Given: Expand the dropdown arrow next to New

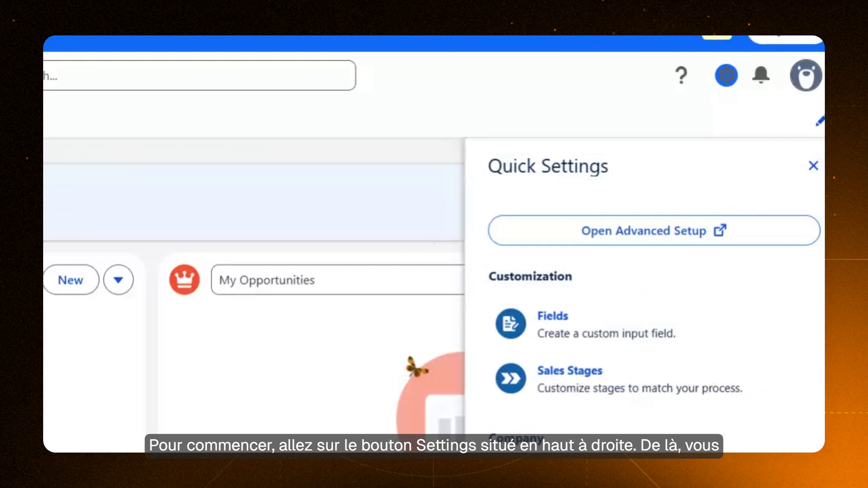Looking at the screenshot, I should coord(118,280).
